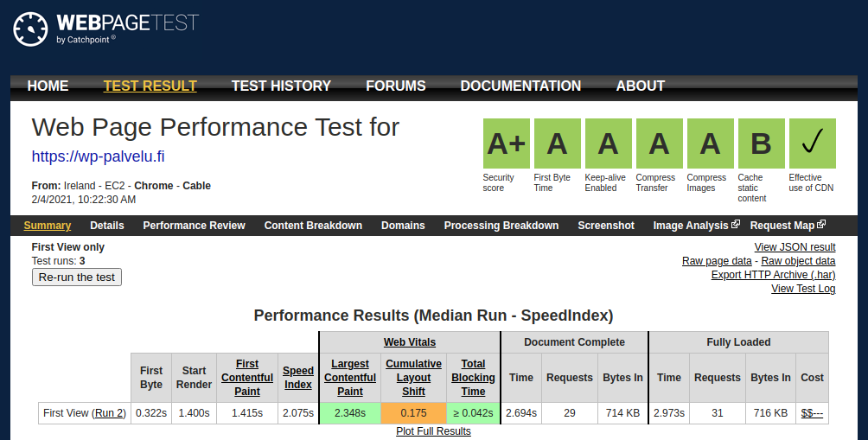Open the Processing Breakdown tab

pos(501,226)
